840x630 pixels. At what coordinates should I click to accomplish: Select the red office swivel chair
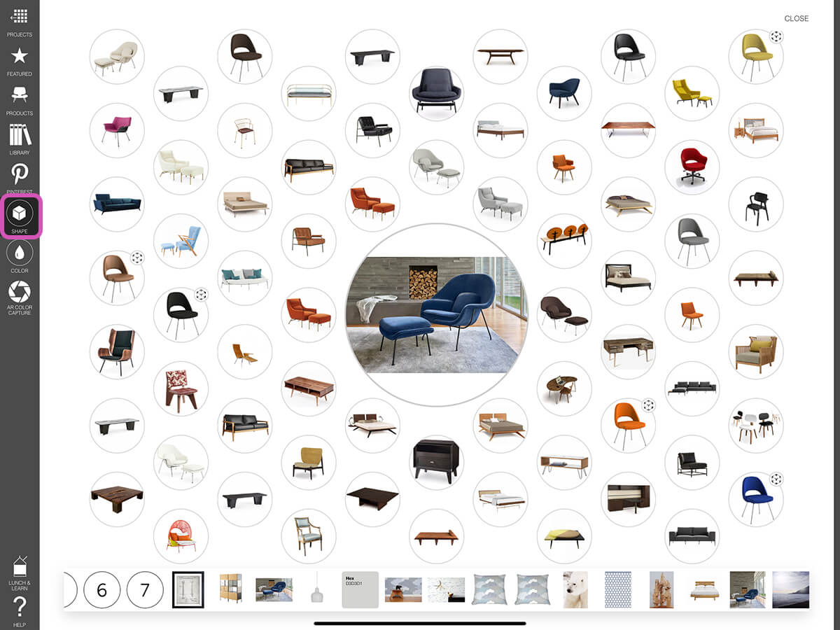point(692,167)
